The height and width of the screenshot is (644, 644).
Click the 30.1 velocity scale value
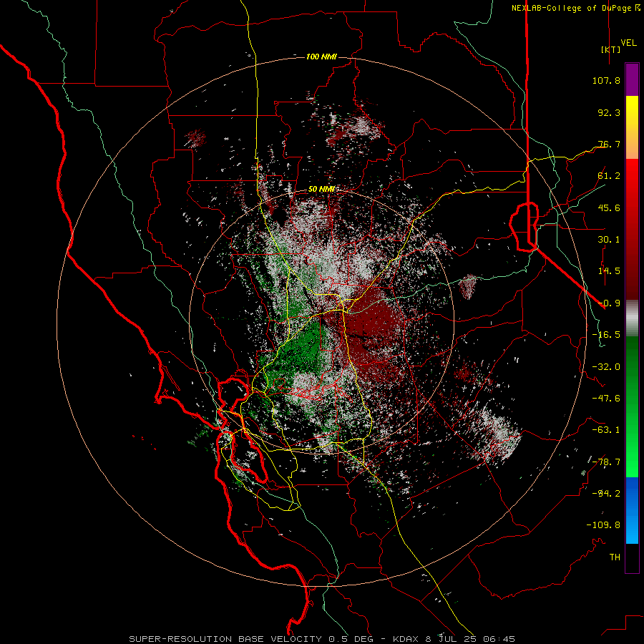[x=609, y=240]
